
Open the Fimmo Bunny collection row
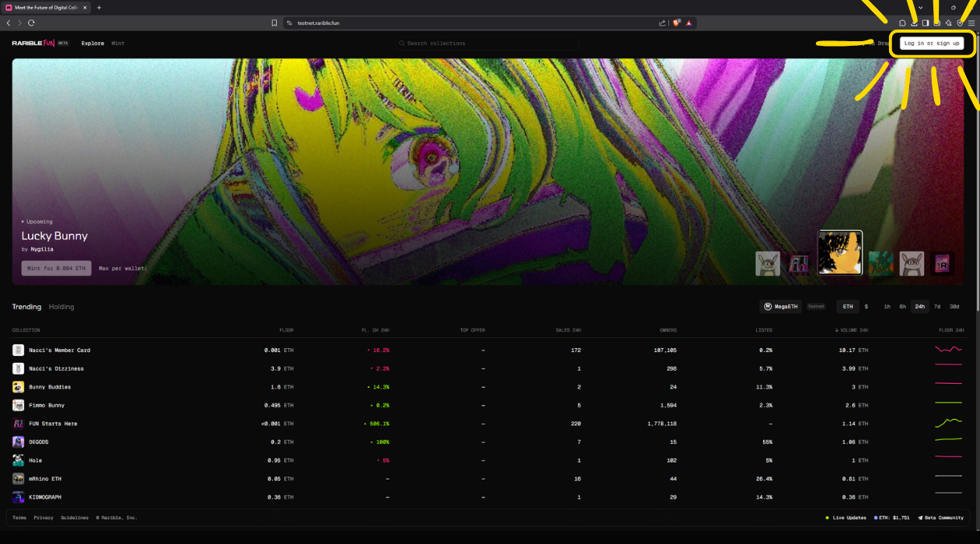[x=488, y=406]
